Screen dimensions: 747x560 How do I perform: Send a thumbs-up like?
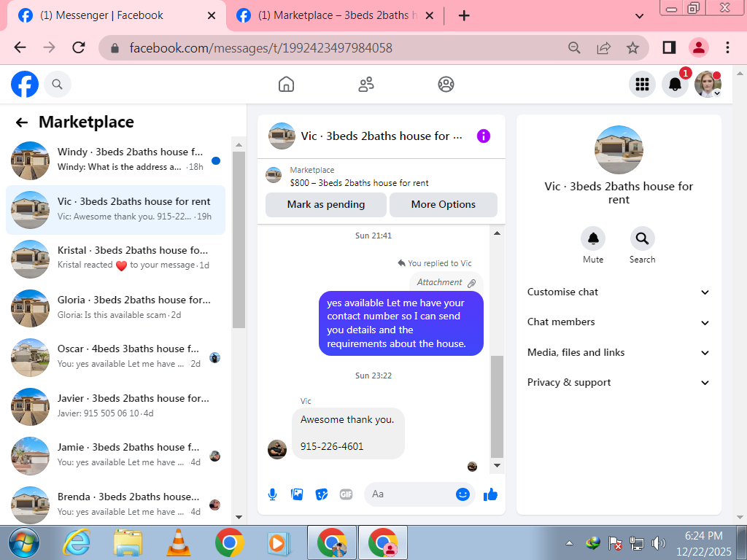[x=490, y=494]
